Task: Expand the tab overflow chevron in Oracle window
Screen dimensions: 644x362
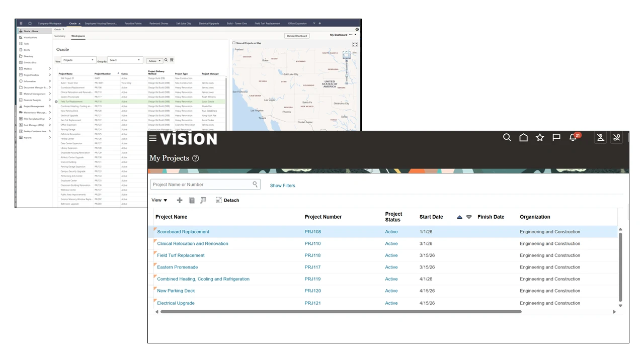Action: [x=314, y=23]
